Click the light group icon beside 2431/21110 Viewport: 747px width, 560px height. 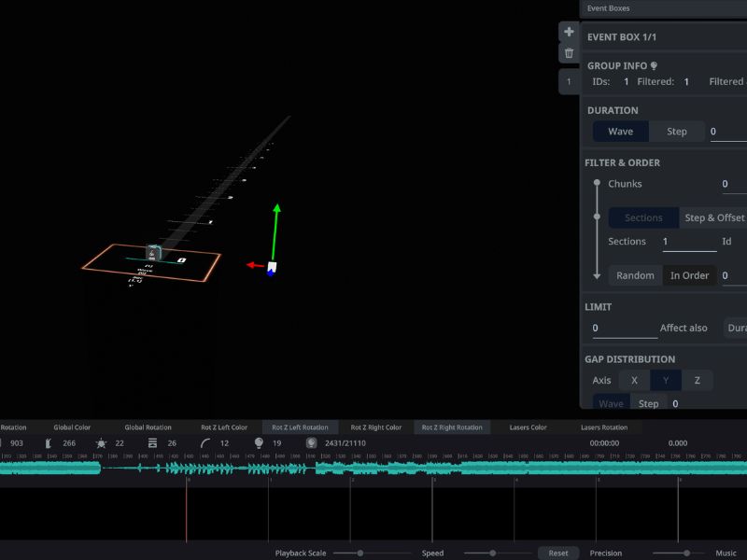click(311, 443)
